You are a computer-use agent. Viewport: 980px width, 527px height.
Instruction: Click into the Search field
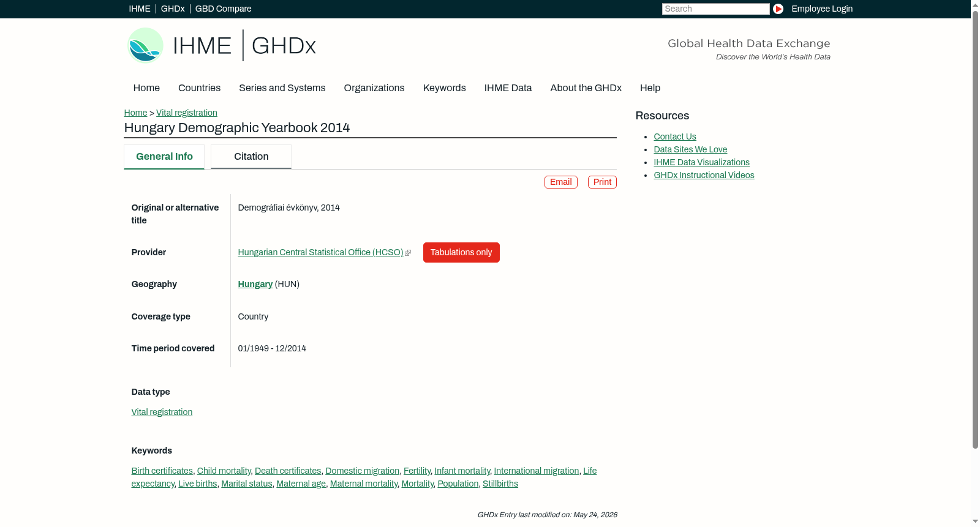point(715,9)
